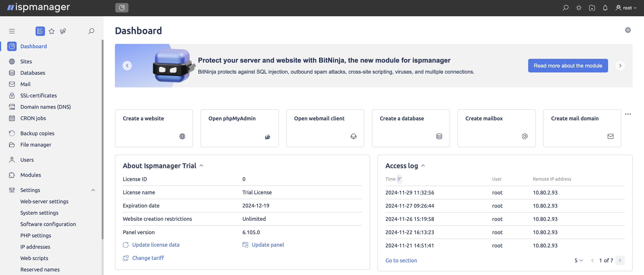The width and height of the screenshot is (644, 275).
Task: Select access log row 2024-11-29 11:32:56
Action: coord(505,192)
